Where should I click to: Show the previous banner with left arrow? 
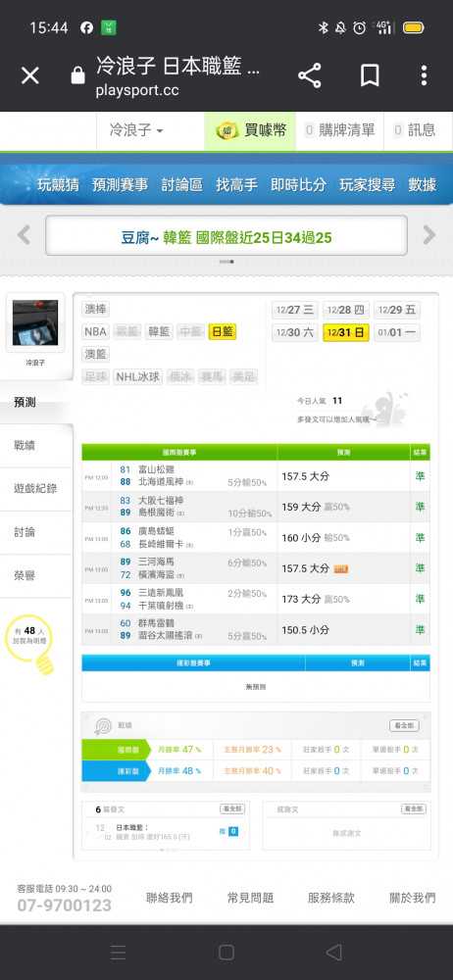pos(24,235)
